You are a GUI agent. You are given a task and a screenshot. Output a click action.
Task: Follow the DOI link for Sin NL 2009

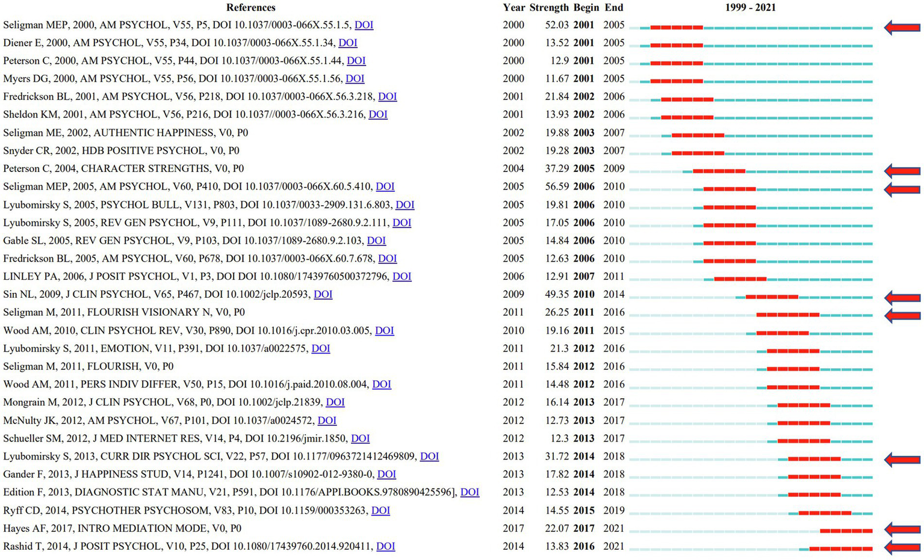point(323,294)
